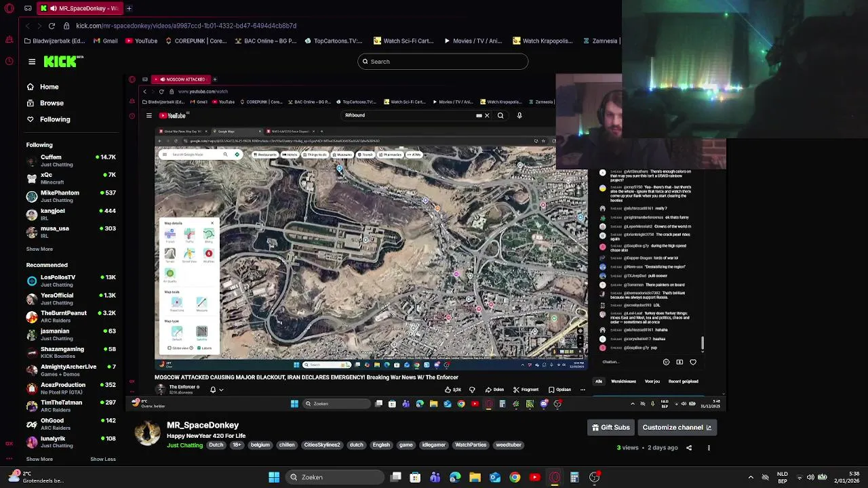Open MR_SpaceDonkey channel avatar
Viewport: 868px width, 488px height.
(147, 432)
